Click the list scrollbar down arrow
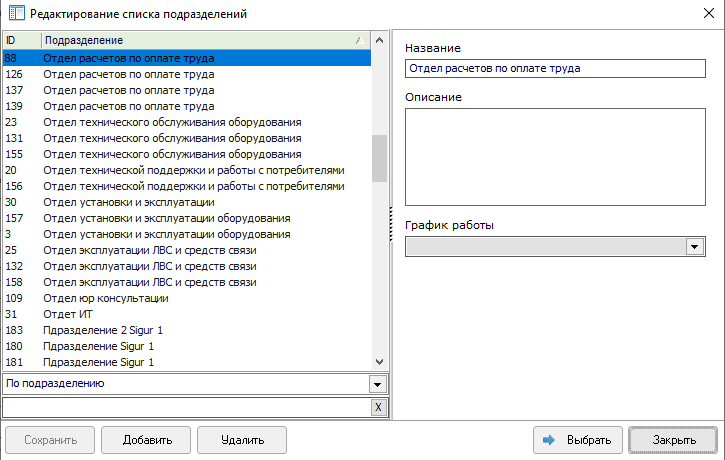The height and width of the screenshot is (460, 725). (x=379, y=362)
